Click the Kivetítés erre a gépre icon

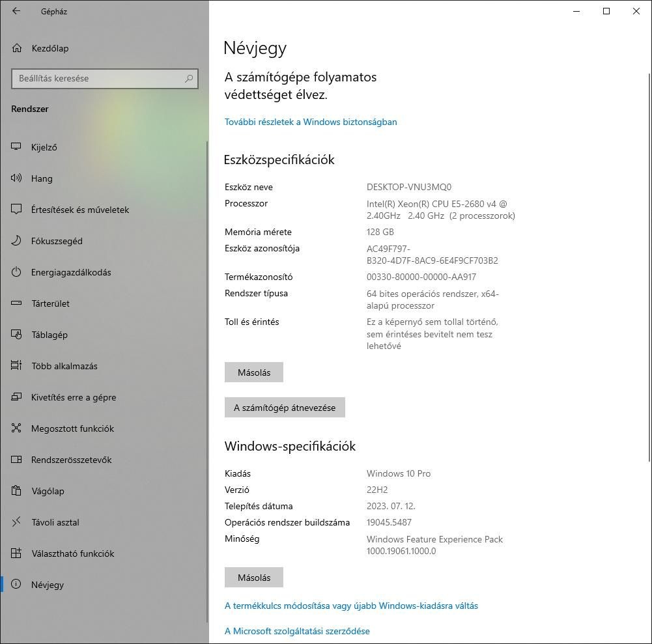click(x=16, y=397)
